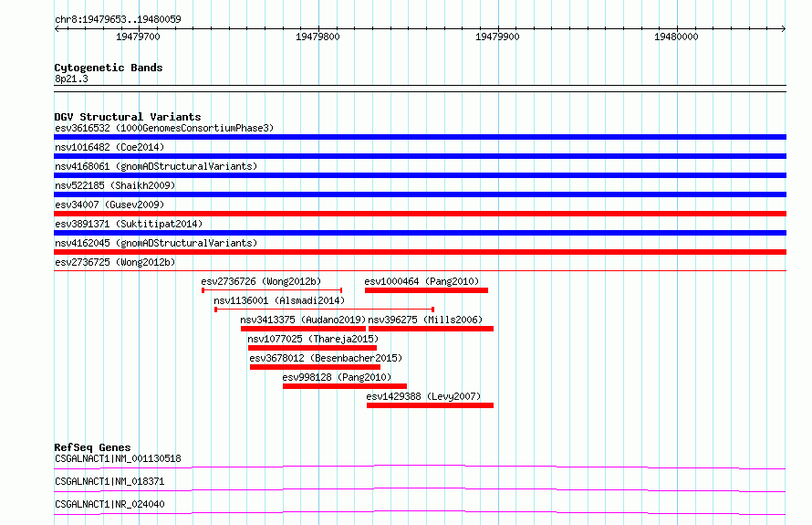
Task: Select the red bar under nsv3413375
Action: coord(303,329)
